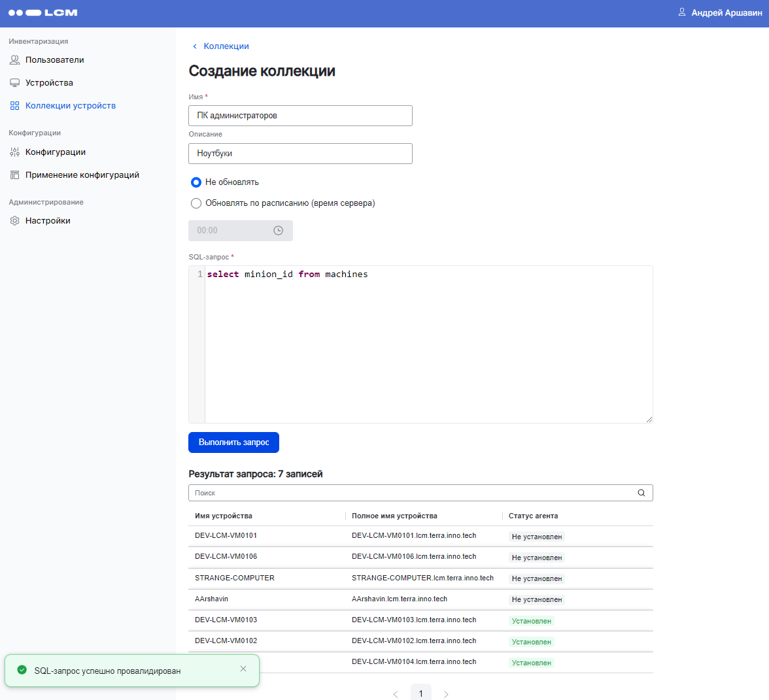This screenshot has width=769, height=700.
Task: Click the LCM logo in header
Action: (x=43, y=12)
